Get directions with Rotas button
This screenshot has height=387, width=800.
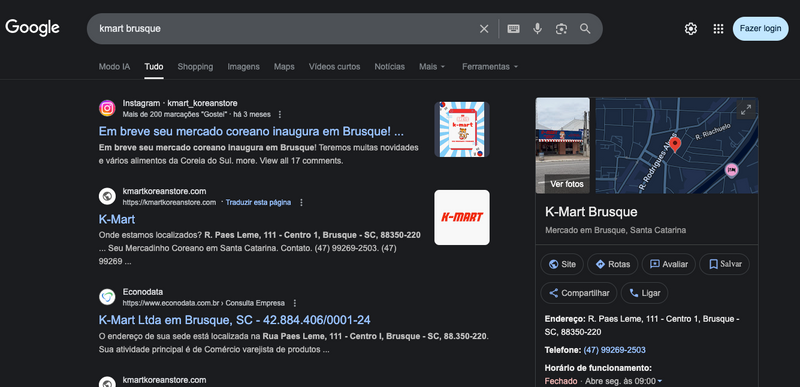point(612,264)
